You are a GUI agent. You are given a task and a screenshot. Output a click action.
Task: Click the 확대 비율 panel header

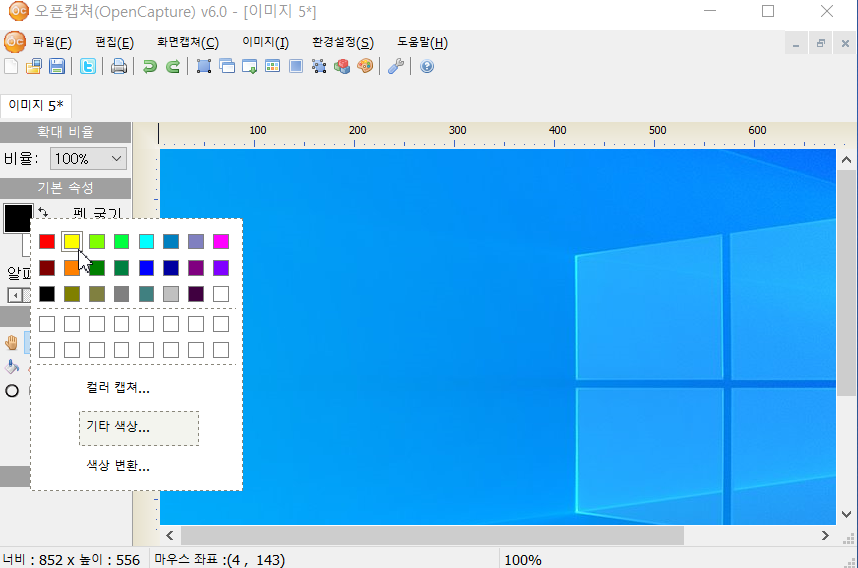(65, 132)
